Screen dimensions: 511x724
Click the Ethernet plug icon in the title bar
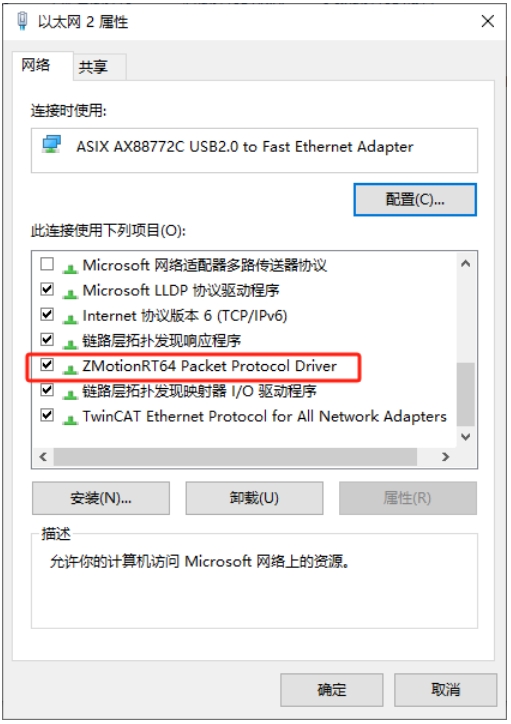(x=22, y=21)
